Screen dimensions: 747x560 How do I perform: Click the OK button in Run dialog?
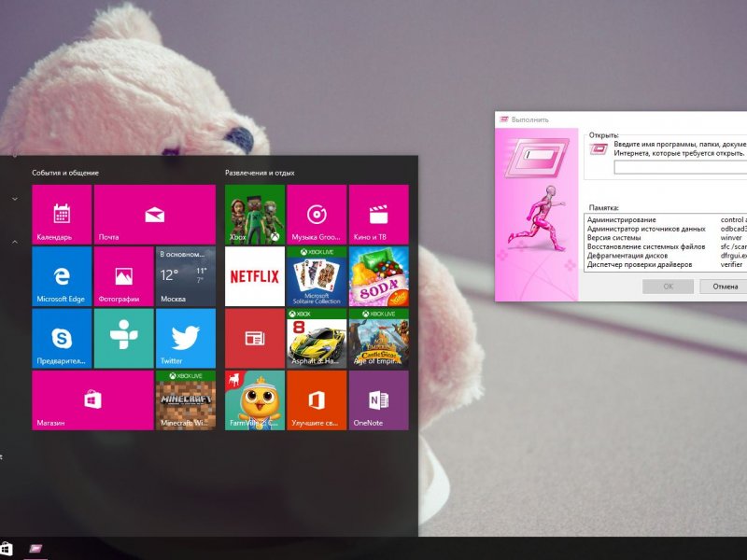(x=668, y=287)
